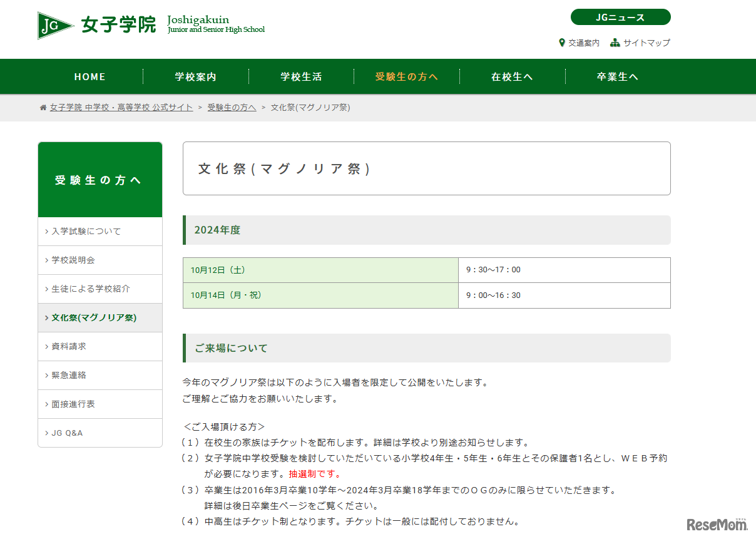756x539 pixels.
Task: Open 生徒による学校紹介 sidebar link
Action: (x=91, y=289)
